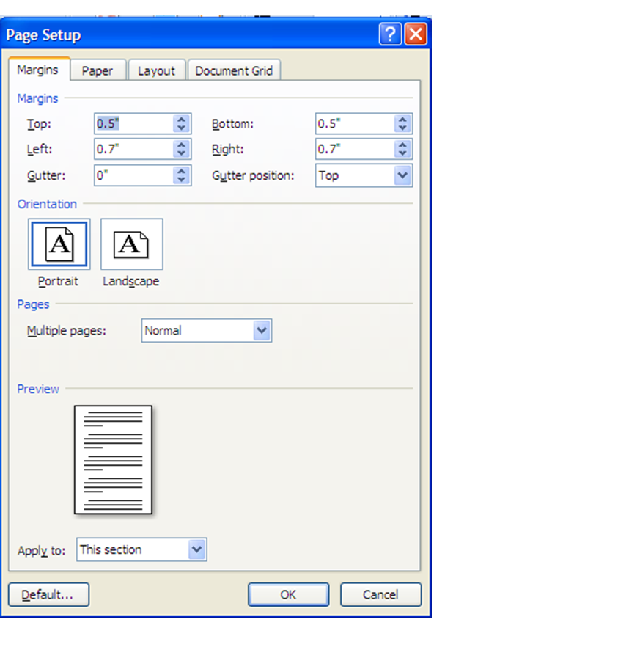The image size is (640, 672).
Task: Switch to the Paper tab
Action: click(x=98, y=70)
